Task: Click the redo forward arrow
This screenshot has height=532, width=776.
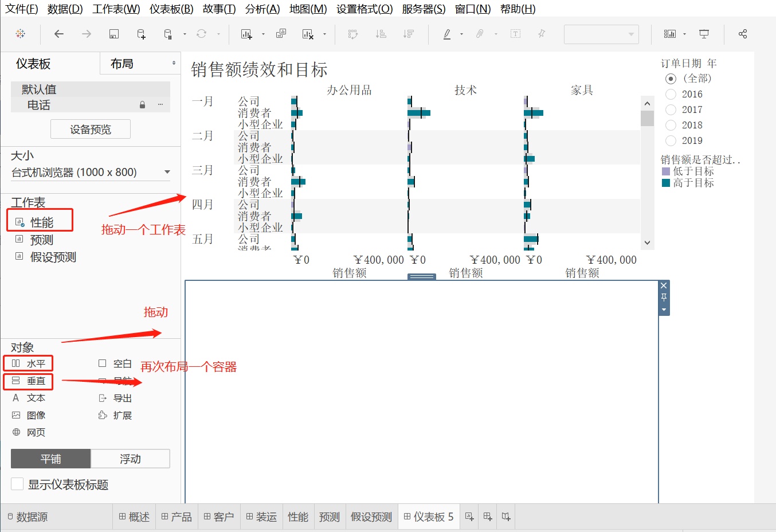Action: 86,34
